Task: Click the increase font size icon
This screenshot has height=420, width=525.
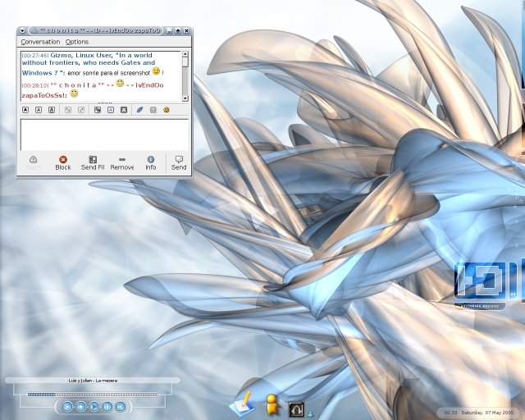Action: [x=68, y=110]
